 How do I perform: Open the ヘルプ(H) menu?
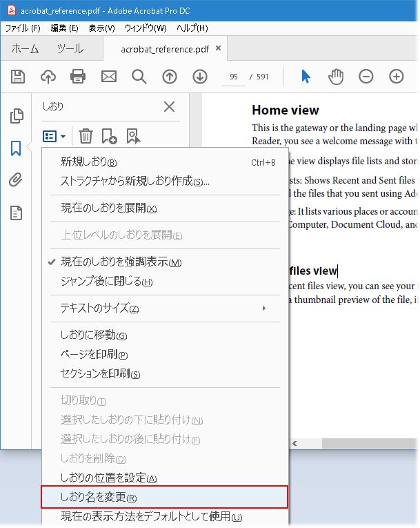click(192, 28)
